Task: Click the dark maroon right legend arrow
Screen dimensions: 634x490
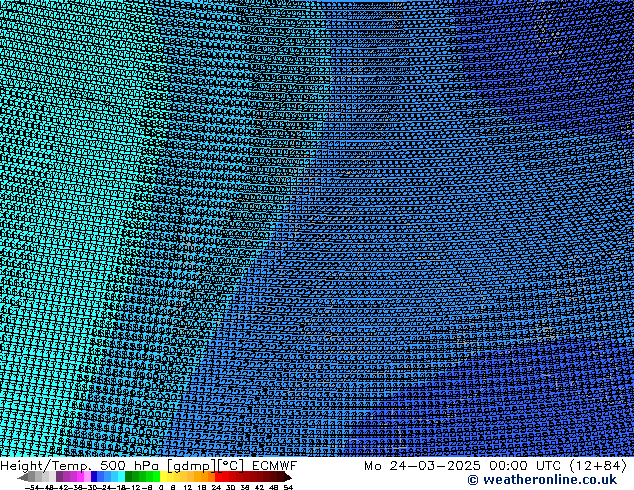Action: [288, 477]
